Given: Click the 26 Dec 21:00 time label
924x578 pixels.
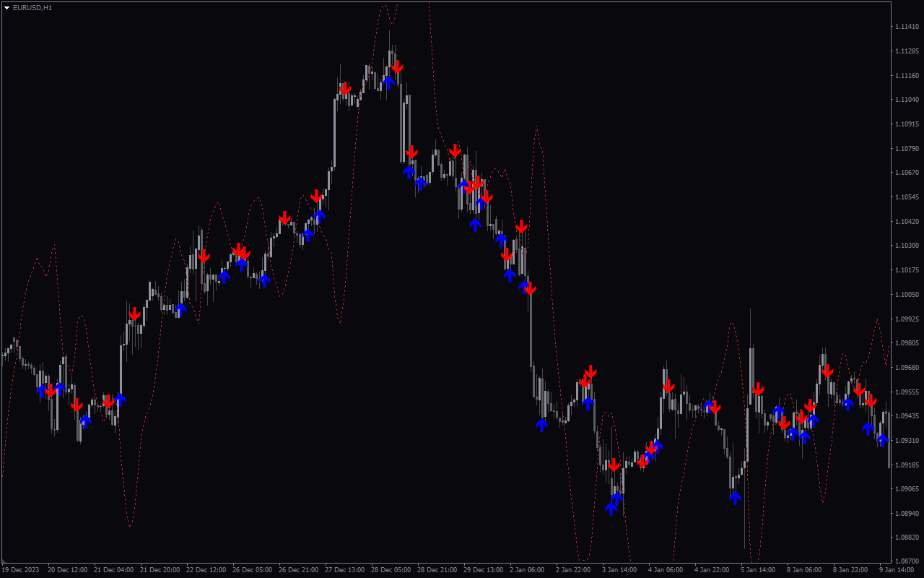Looking at the screenshot, I should 298,570.
